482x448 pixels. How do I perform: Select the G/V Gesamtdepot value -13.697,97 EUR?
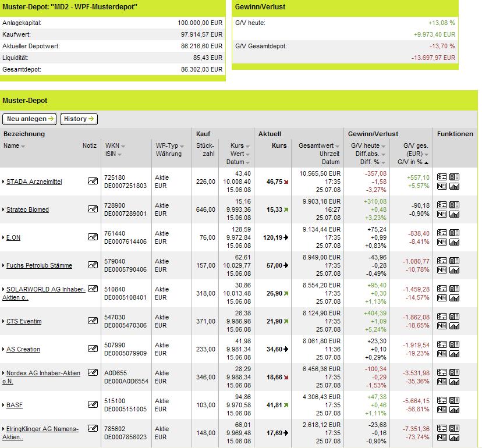(x=434, y=58)
